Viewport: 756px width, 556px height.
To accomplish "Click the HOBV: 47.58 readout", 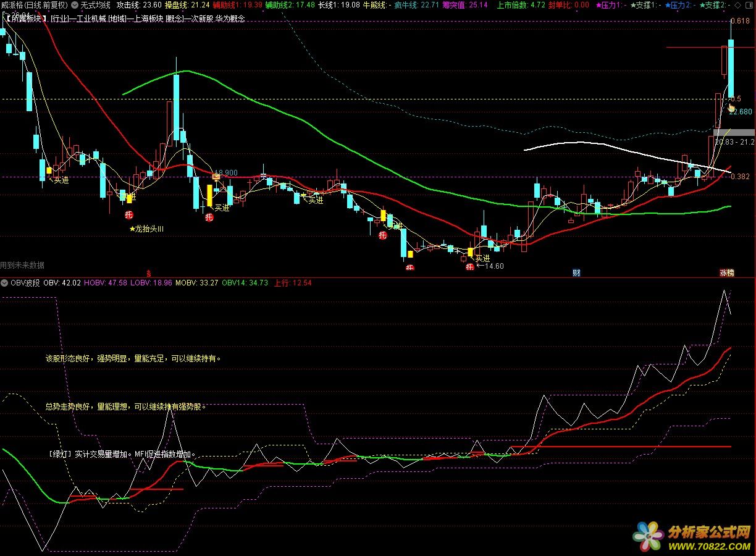I will (x=106, y=282).
